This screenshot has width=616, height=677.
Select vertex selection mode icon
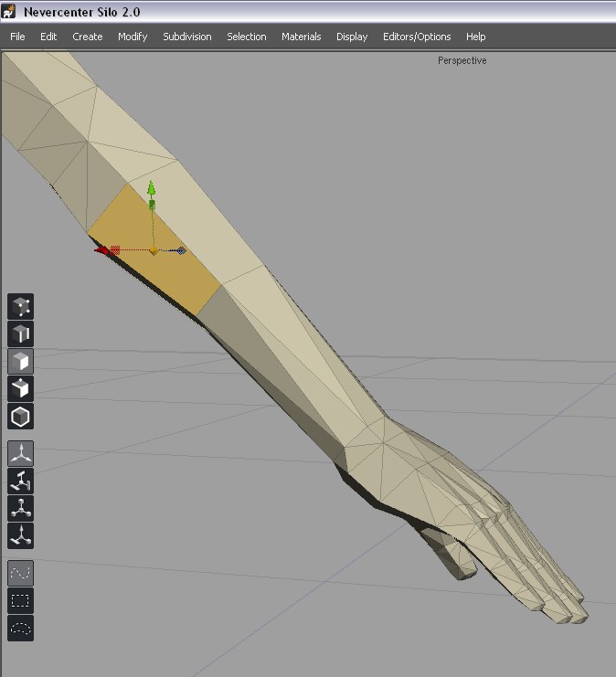[x=21, y=307]
